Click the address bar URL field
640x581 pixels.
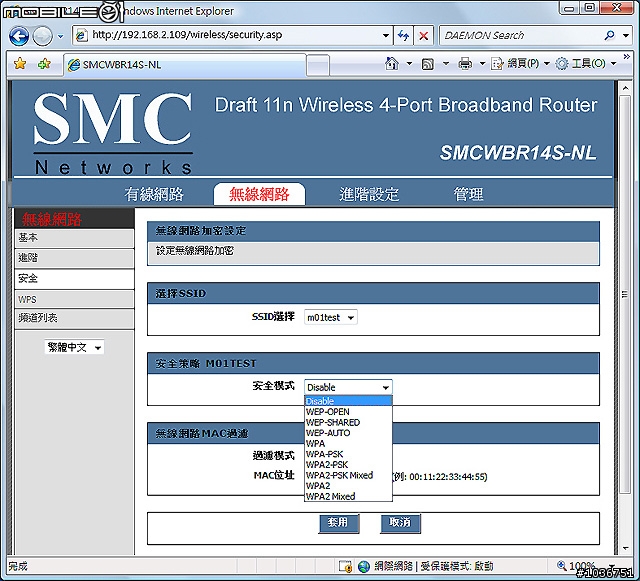pyautogui.click(x=233, y=35)
